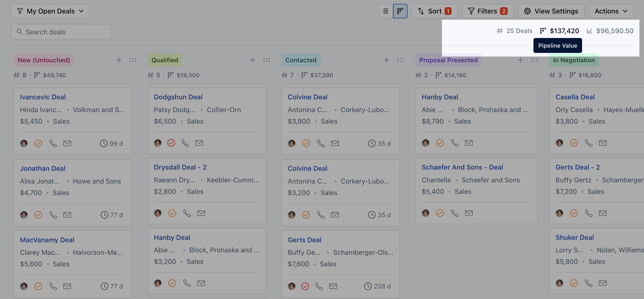Toggle overdue task check on Gerts Deal
The image size is (644, 299).
coord(305,286)
